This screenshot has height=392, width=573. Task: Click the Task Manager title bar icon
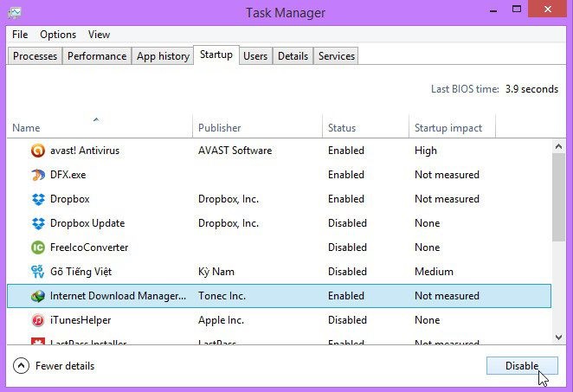15,13
